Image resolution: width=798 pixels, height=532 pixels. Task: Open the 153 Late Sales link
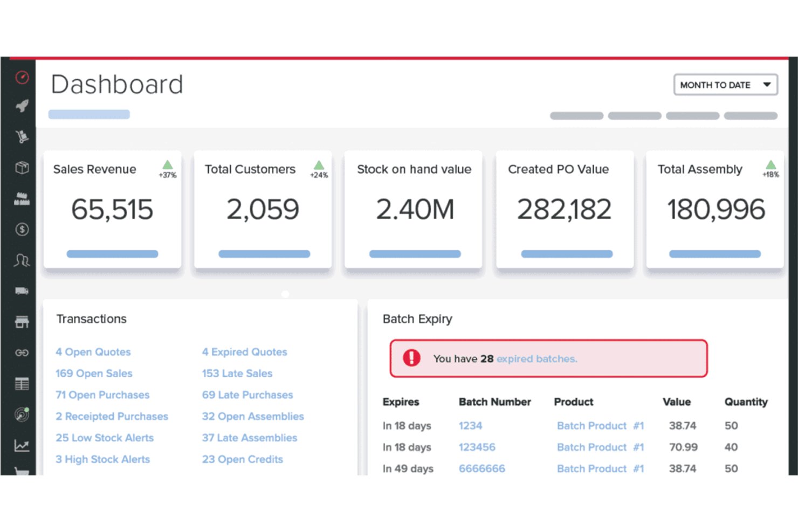point(237,374)
